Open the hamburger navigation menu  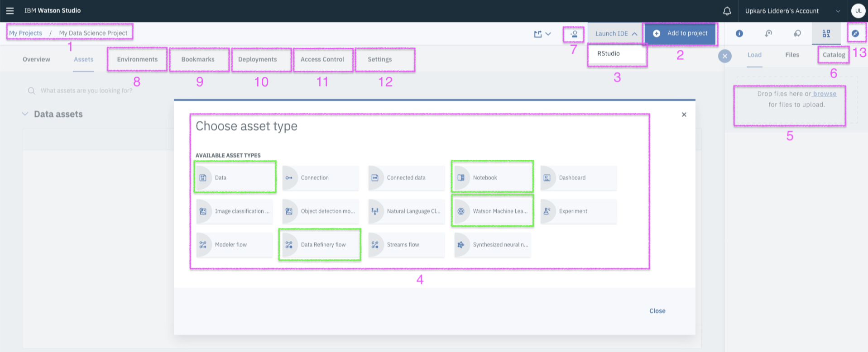10,11
